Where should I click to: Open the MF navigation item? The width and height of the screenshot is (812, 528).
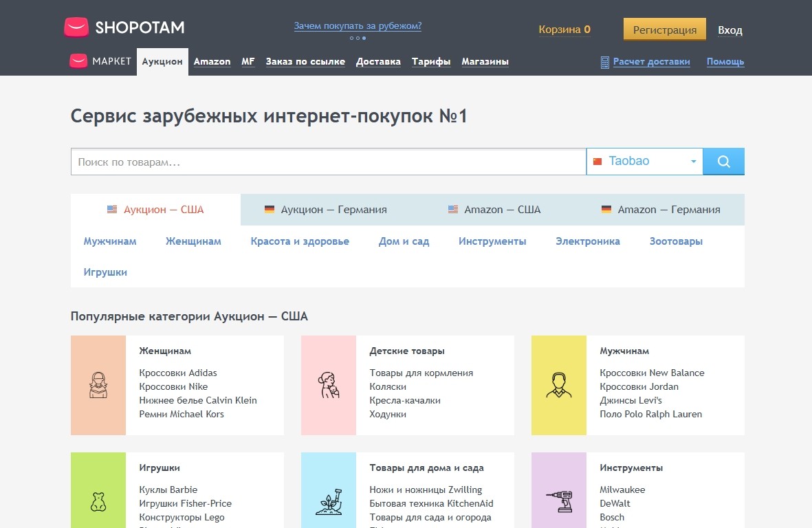tap(248, 62)
